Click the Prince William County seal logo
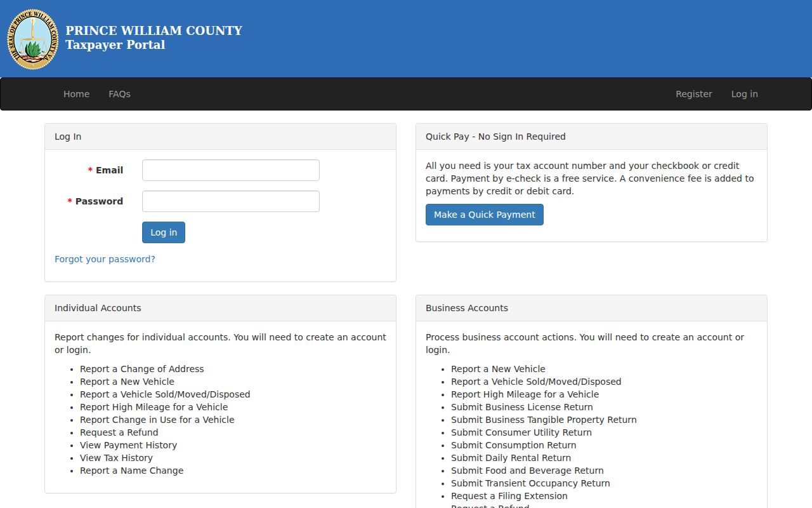Image resolution: width=812 pixels, height=508 pixels. tap(32, 39)
